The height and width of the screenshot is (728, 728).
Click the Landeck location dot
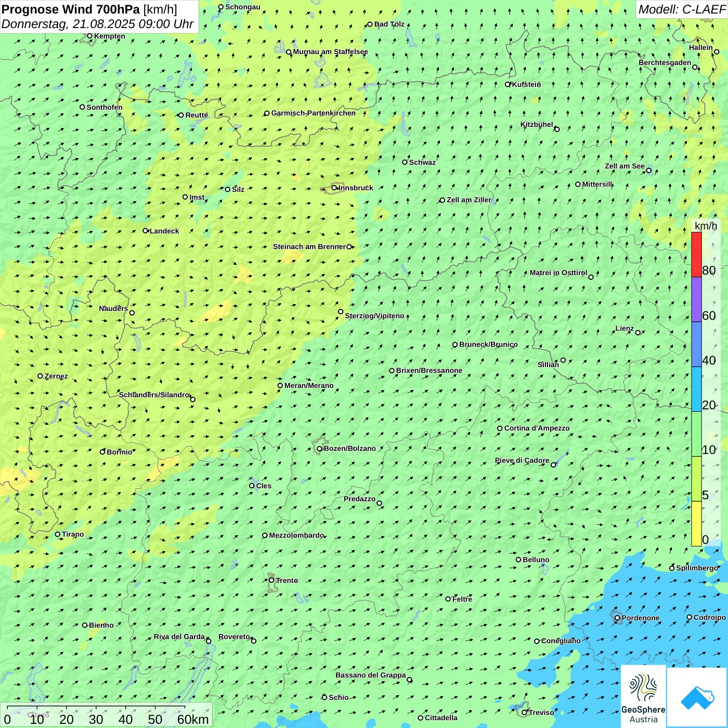[146, 231]
